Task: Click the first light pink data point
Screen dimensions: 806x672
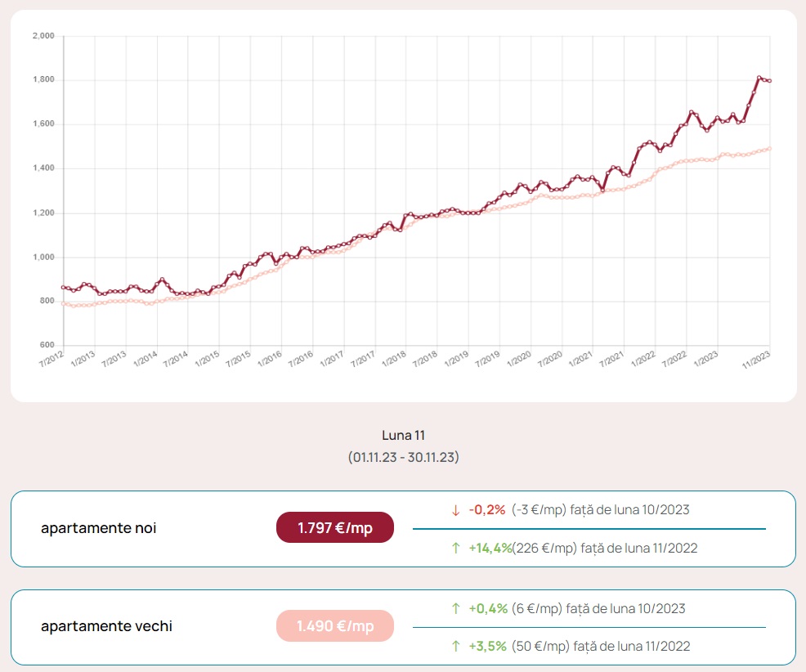Action: pyautogui.click(x=64, y=303)
